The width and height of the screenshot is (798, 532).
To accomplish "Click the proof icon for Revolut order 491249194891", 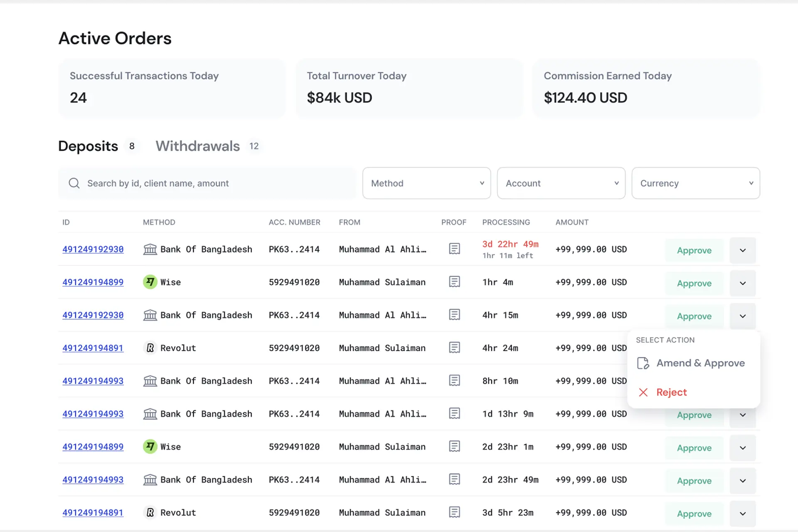I will 455,347.
